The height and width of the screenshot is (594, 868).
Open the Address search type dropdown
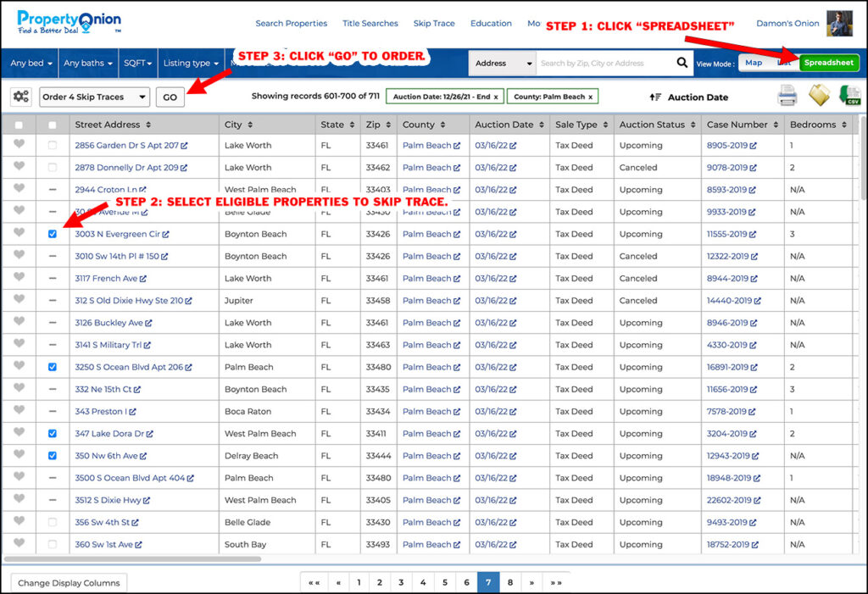point(503,63)
